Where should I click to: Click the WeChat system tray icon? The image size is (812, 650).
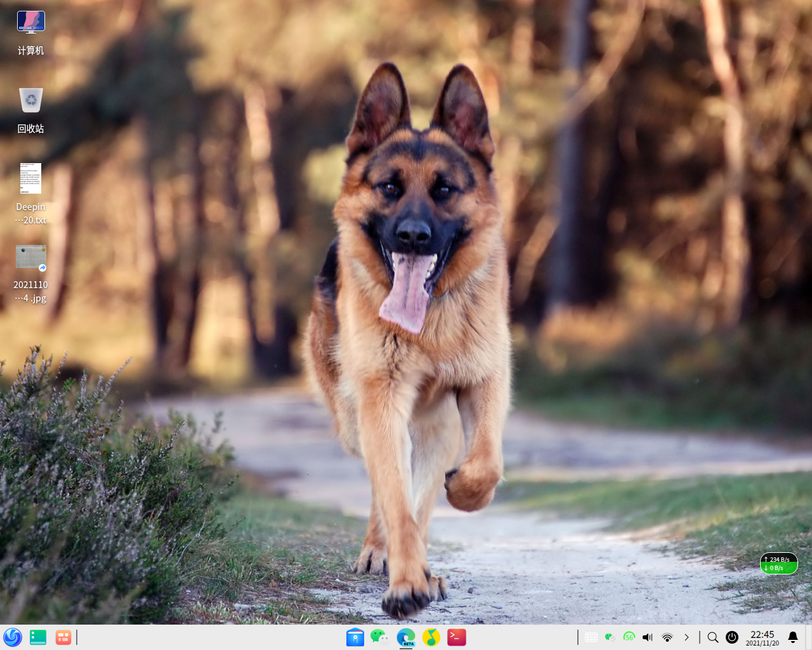pos(610,637)
